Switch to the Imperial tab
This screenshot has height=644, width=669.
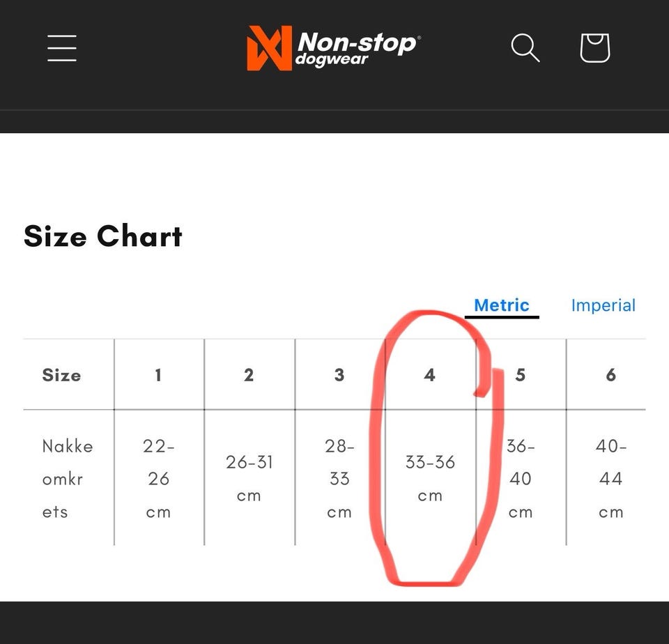coord(603,305)
